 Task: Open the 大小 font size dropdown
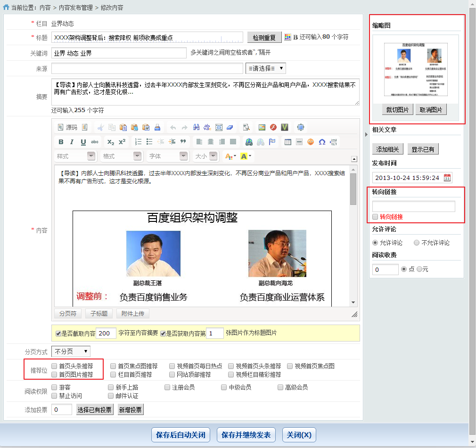(205, 156)
